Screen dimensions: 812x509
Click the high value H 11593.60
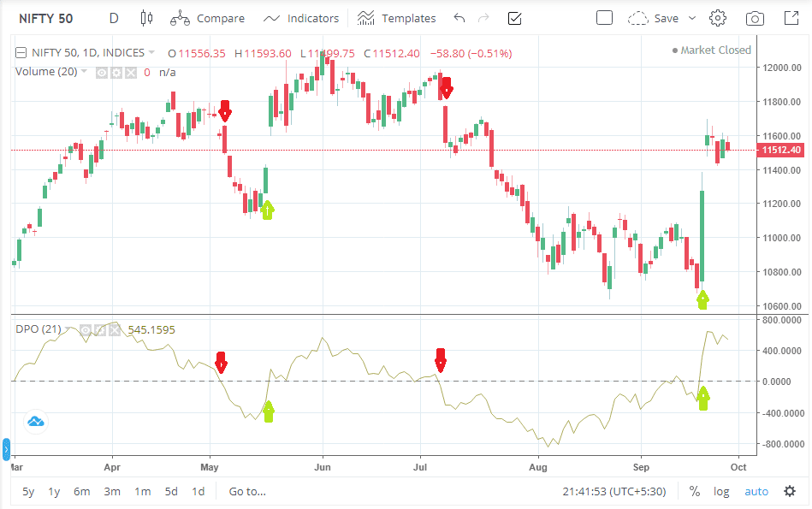(263, 53)
